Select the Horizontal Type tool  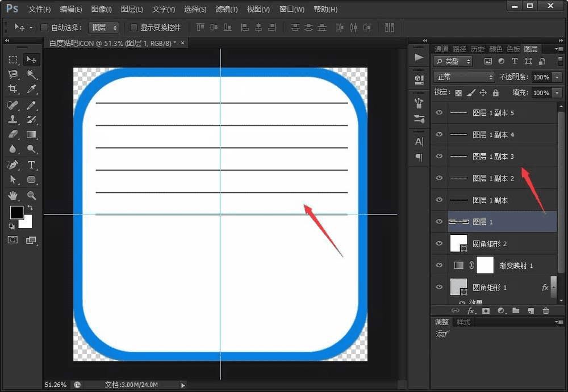click(x=31, y=165)
